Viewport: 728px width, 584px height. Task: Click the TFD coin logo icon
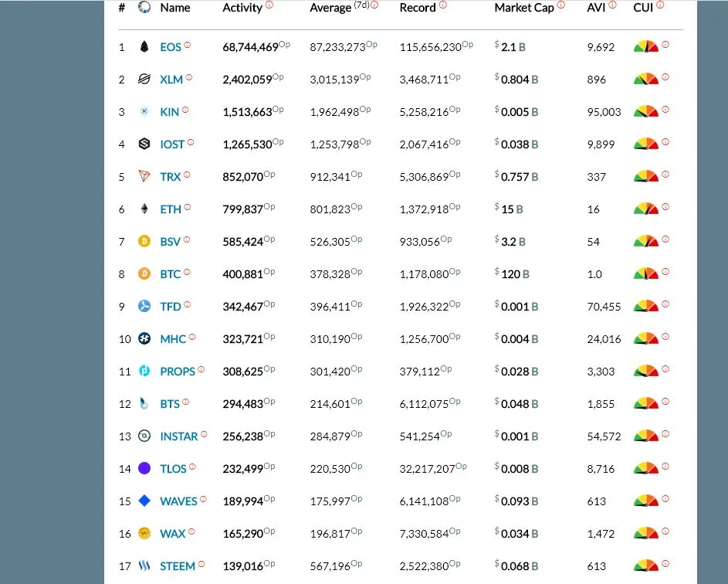coord(144,306)
